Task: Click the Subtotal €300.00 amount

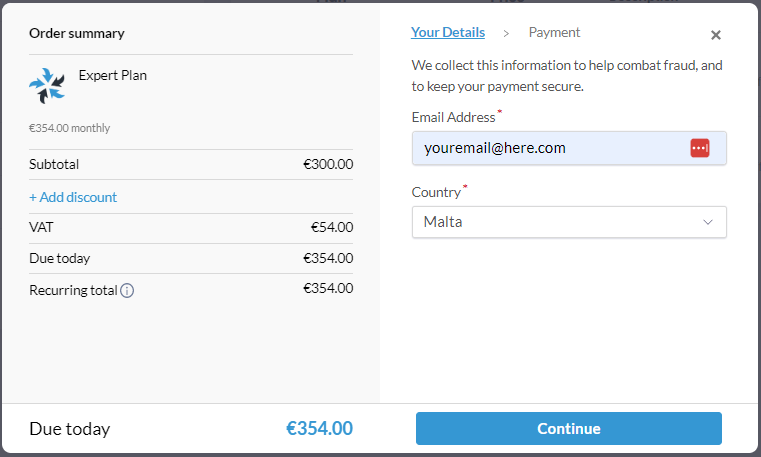Action: pyautogui.click(x=328, y=164)
